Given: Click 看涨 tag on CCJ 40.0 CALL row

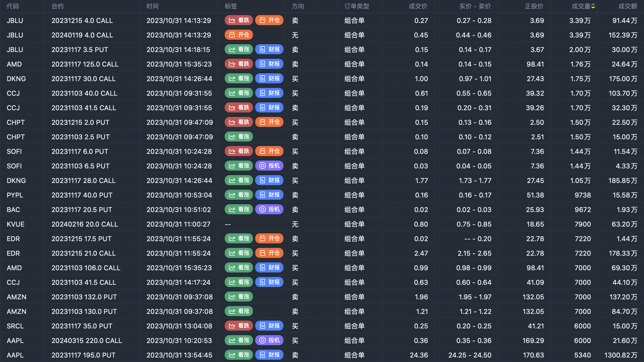Looking at the screenshot, I should [239, 93].
